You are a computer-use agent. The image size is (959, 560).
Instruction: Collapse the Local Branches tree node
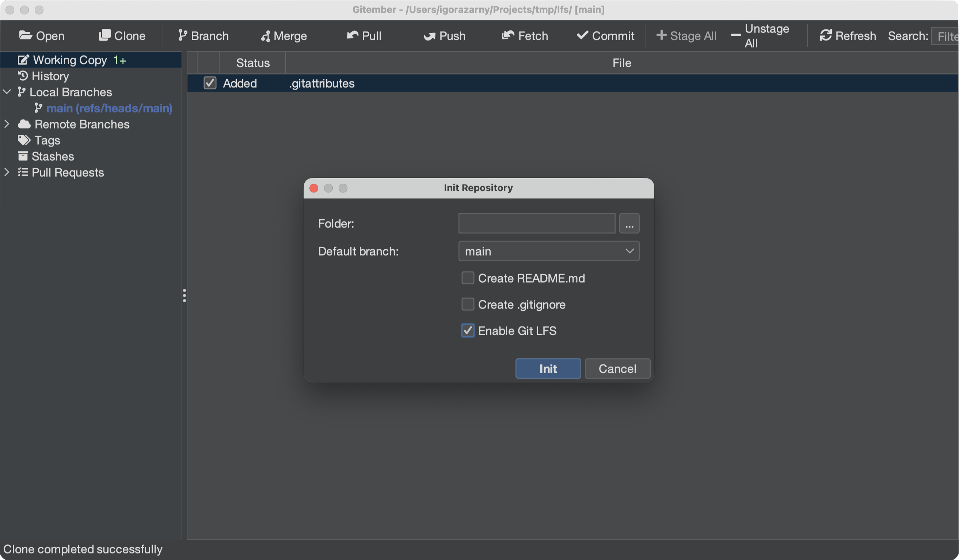[7, 92]
